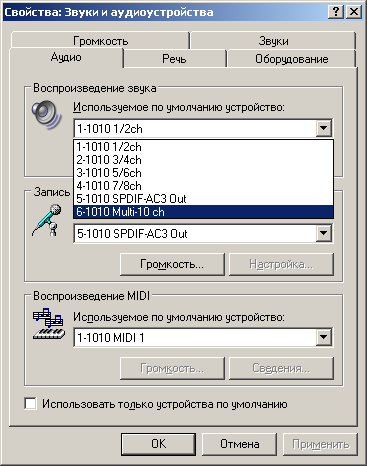Go to the Речь tab

(174, 59)
